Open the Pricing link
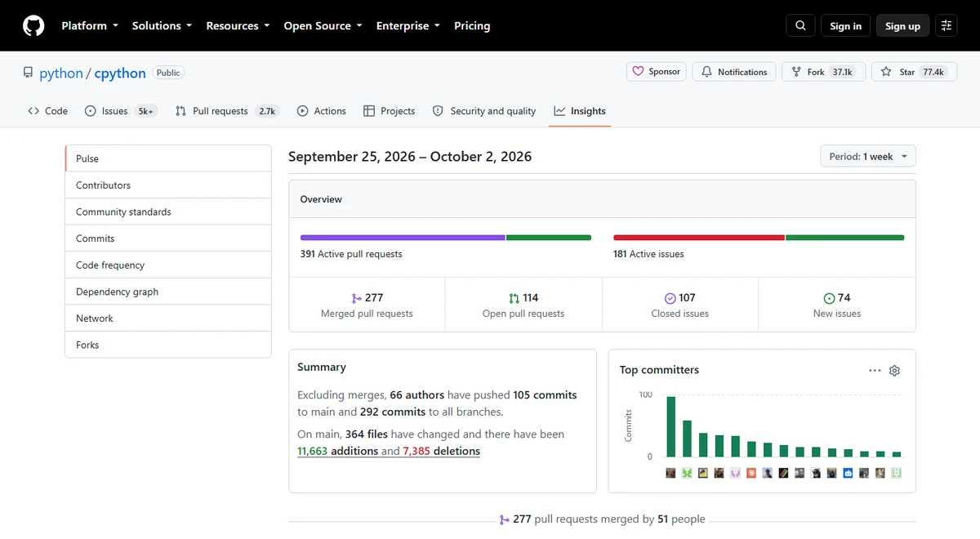Viewport: 980px width, 539px height. coord(472,26)
